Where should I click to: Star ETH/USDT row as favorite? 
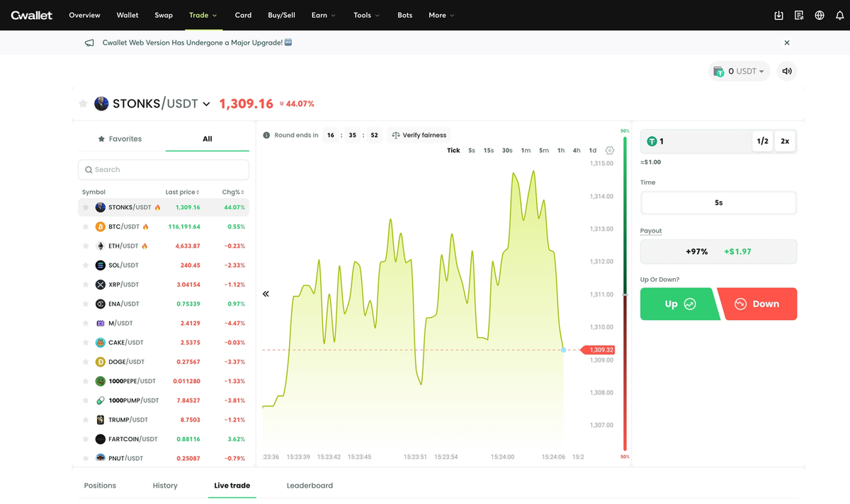click(x=86, y=246)
